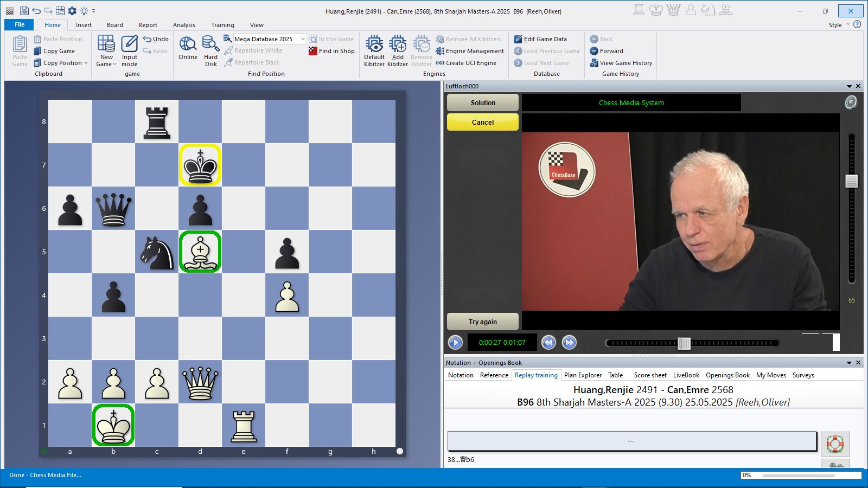868x488 pixels.
Task: Switch to the Analysis ribbon tab
Action: pyautogui.click(x=184, y=25)
